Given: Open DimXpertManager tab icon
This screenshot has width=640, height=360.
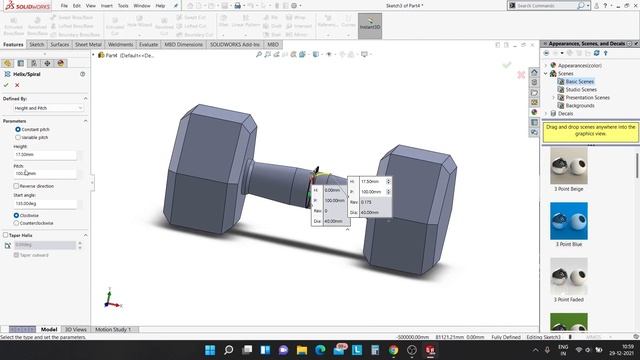Looking at the screenshot, I should (47, 63).
